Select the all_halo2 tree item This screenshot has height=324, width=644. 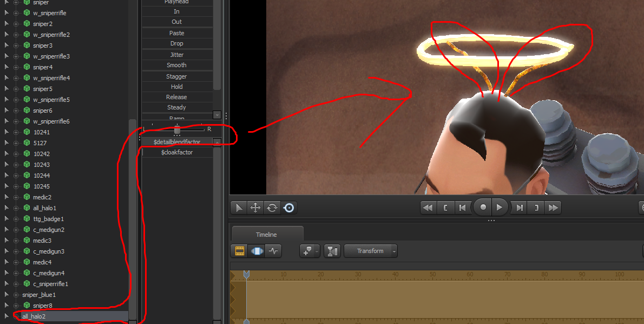(x=34, y=316)
